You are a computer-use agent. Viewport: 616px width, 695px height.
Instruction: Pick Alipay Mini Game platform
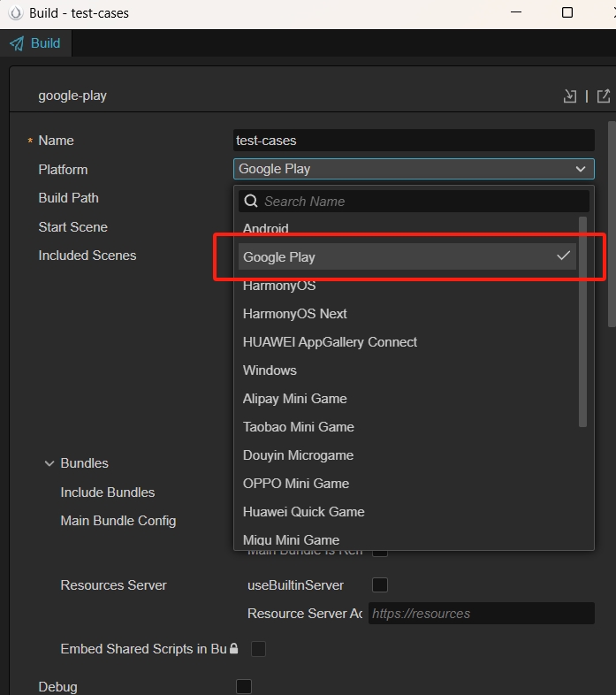pos(407,399)
